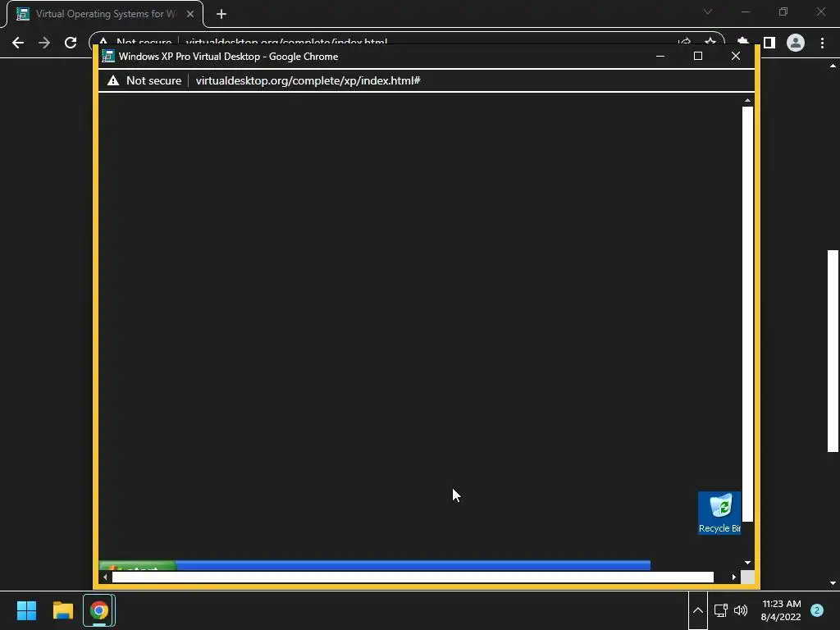
Task: Click XP taskbar blue bar in popup
Action: pos(413,566)
